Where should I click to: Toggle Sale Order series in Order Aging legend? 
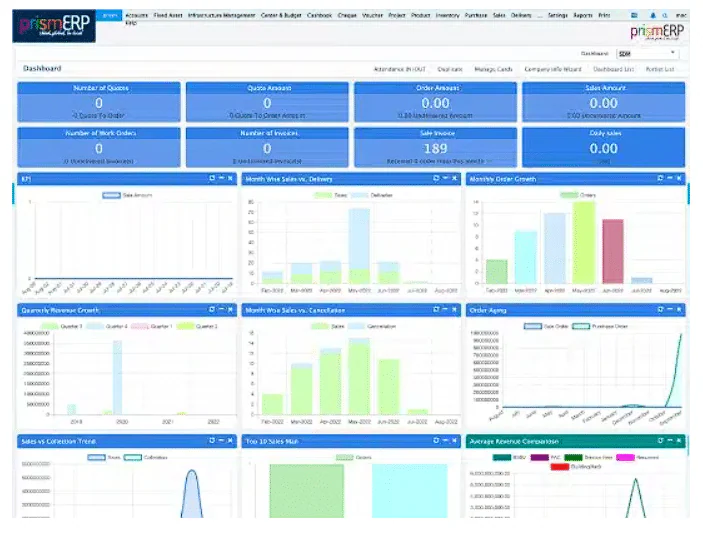click(546, 326)
